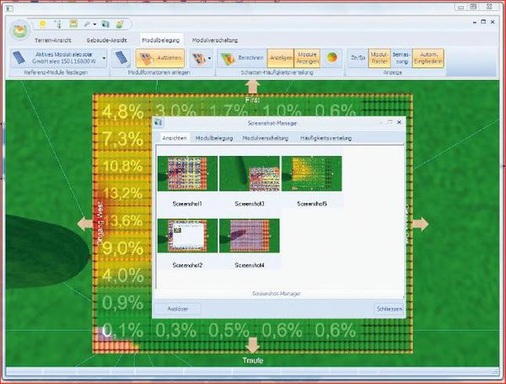Click the colorful shading pie-chart icon
The image size is (506, 384).
tap(332, 58)
